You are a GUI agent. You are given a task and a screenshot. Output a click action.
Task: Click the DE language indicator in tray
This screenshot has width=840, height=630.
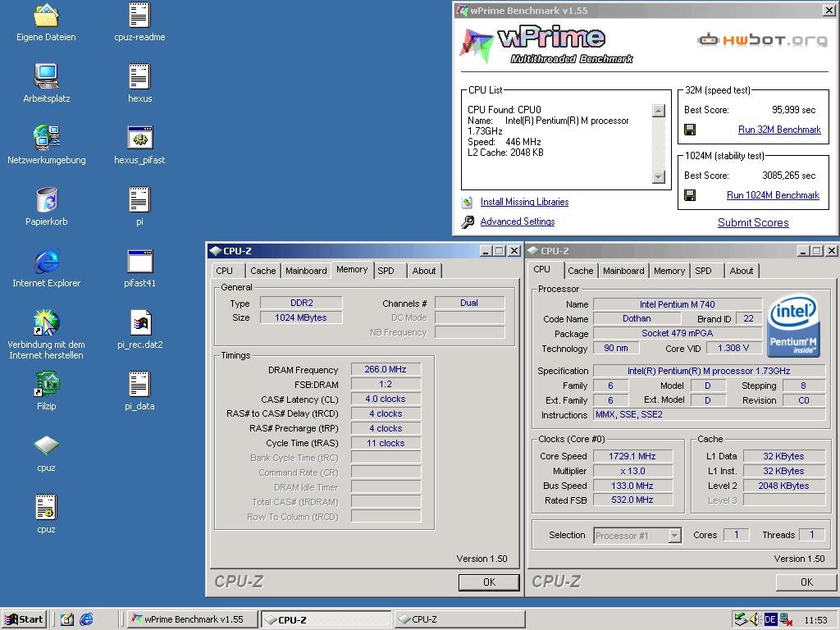tap(770, 619)
